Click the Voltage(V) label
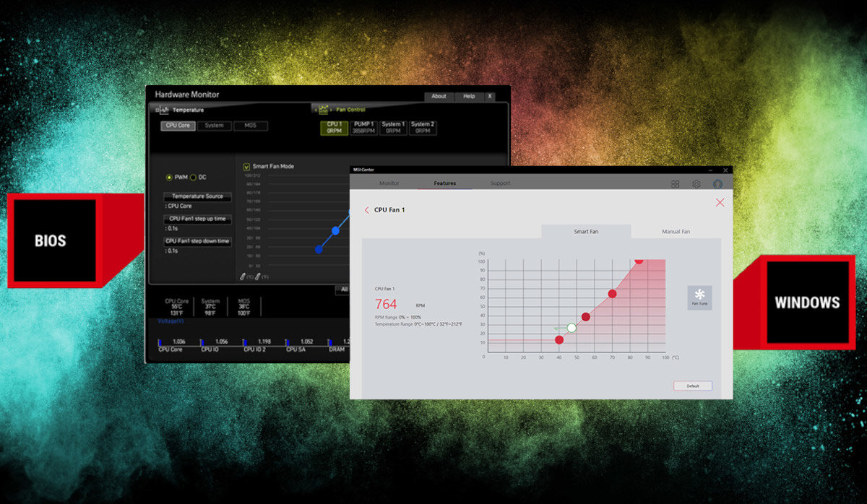 click(x=171, y=321)
